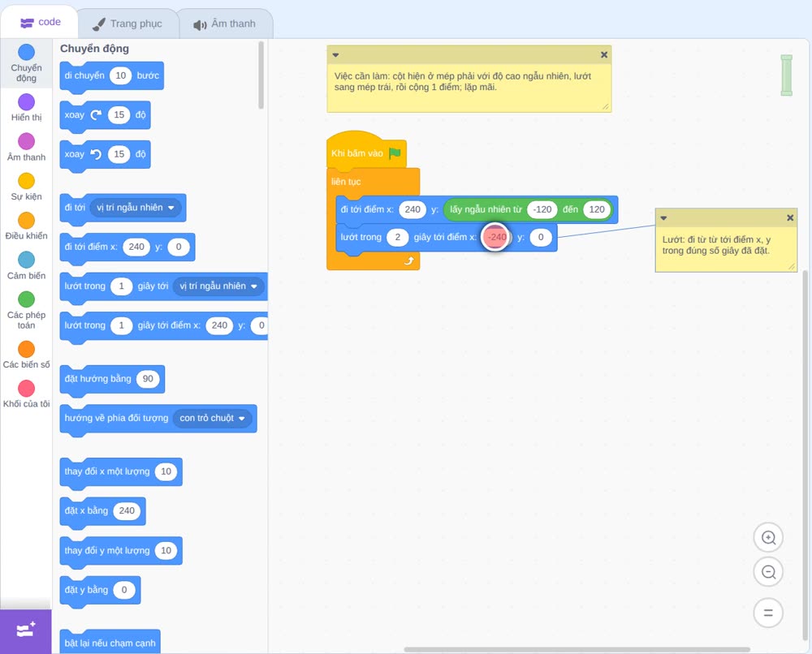Viewport: 812px width, 654px height.
Task: Edit the seconds value 2 in workspace lướt block
Action: click(398, 237)
